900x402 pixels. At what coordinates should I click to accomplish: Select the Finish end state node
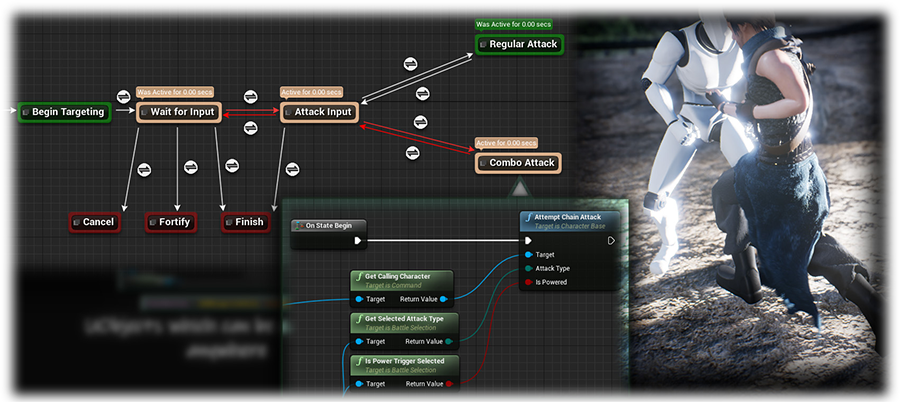click(246, 222)
